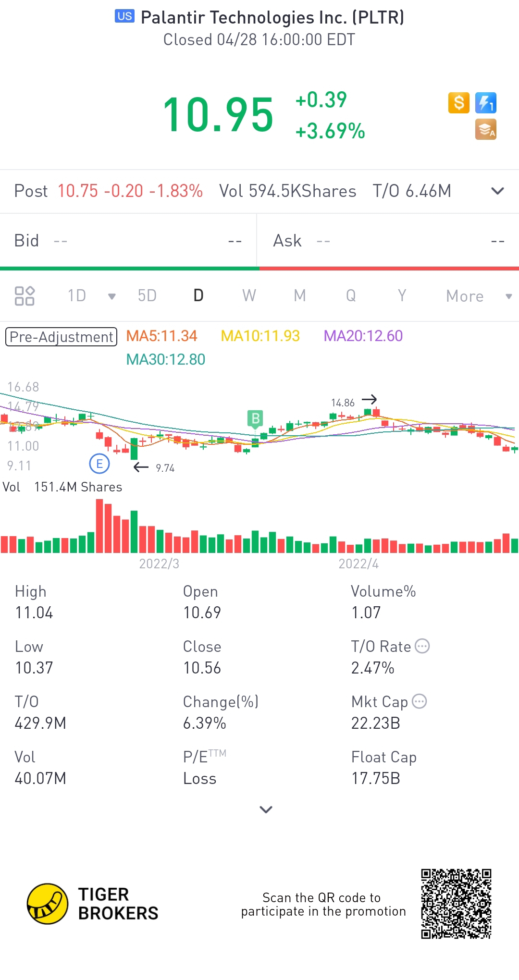Tap the Float Cap value 17.75B
The width and height of the screenshot is (519, 980).
[375, 778]
